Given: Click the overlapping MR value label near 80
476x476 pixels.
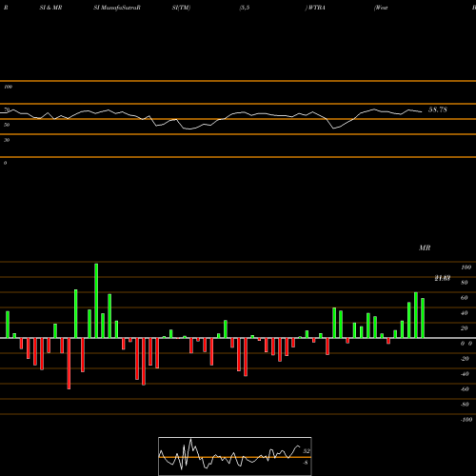Looking at the screenshot, I should click(443, 278).
